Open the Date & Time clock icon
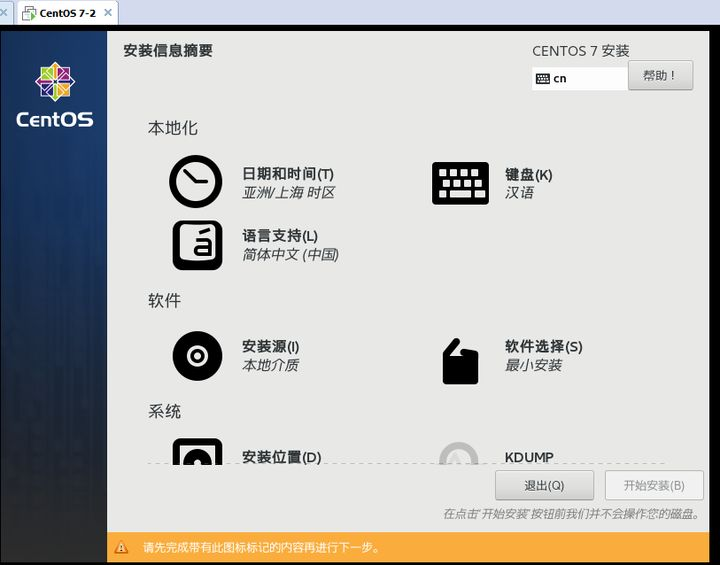720x565 pixels. [x=196, y=181]
